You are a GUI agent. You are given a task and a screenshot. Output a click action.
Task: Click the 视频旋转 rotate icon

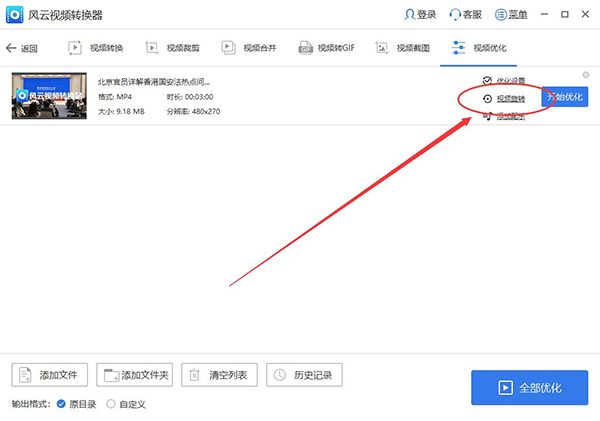tap(487, 99)
